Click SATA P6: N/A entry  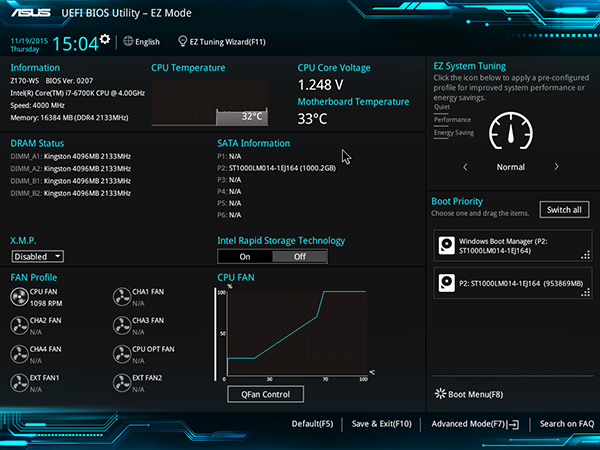pyautogui.click(x=229, y=215)
